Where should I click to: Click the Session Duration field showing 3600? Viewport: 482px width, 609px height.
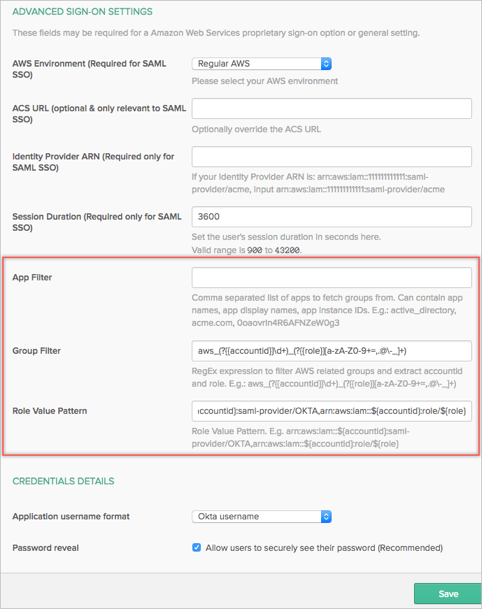click(332, 217)
